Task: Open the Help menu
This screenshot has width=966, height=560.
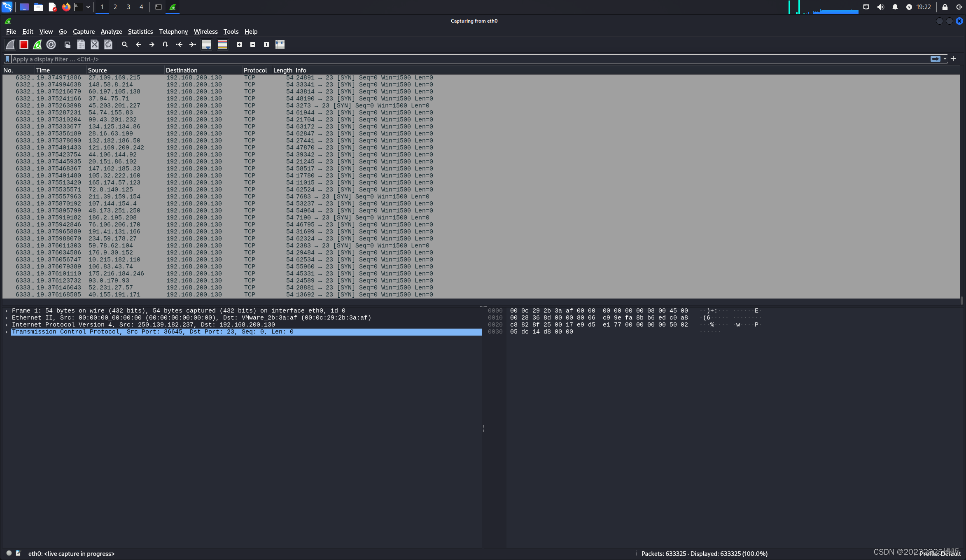Action: click(251, 32)
